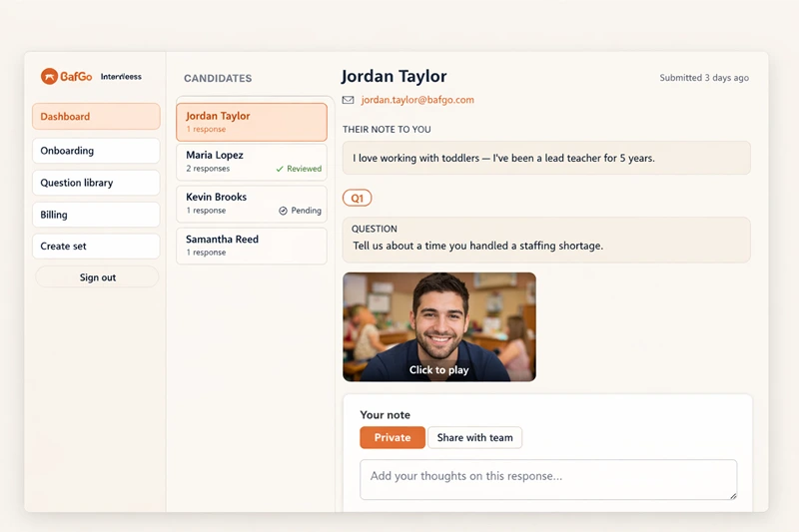The image size is (799, 532).
Task: Open the Dashboard menu item
Action: click(x=96, y=117)
